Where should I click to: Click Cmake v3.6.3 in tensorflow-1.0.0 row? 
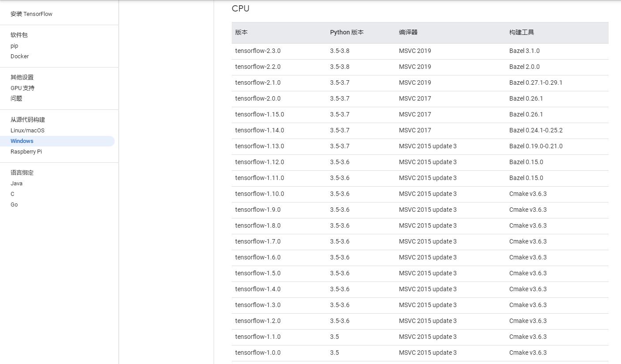pos(528,353)
